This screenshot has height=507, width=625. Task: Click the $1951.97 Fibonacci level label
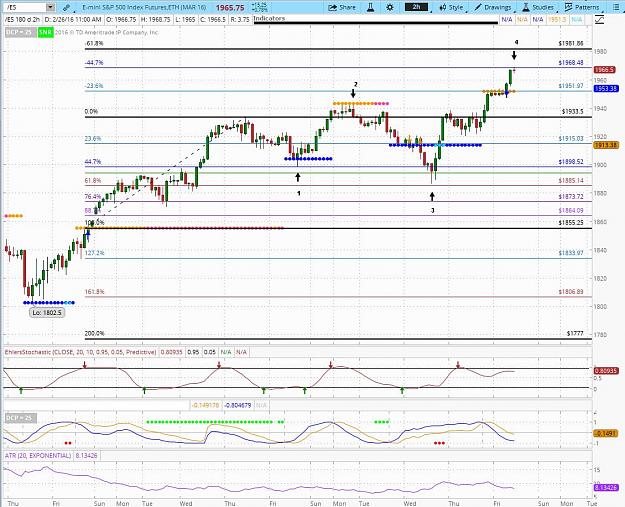click(x=571, y=86)
